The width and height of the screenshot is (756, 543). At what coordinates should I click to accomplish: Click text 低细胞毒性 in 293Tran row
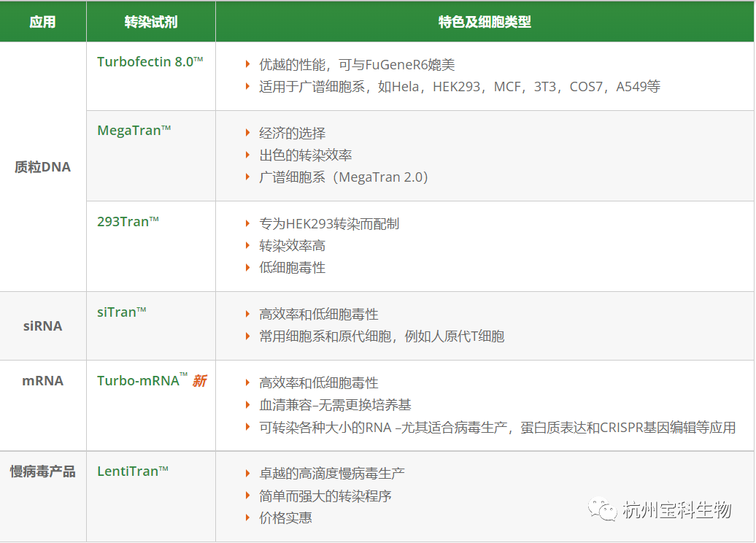[292, 268]
